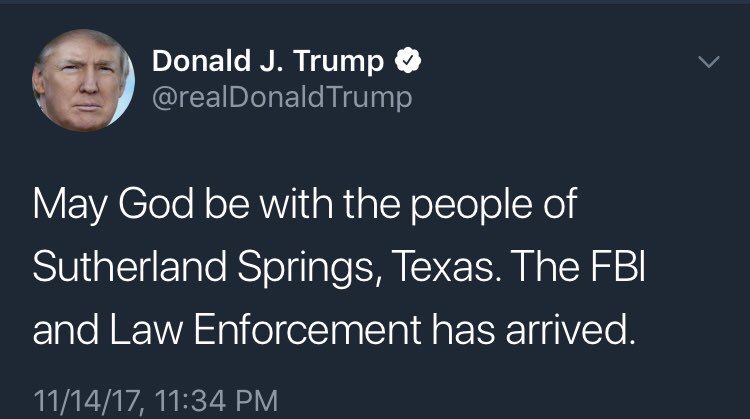The height and width of the screenshot is (419, 750).
Task: Click the blue verified checkmark badge
Action: coord(407,62)
